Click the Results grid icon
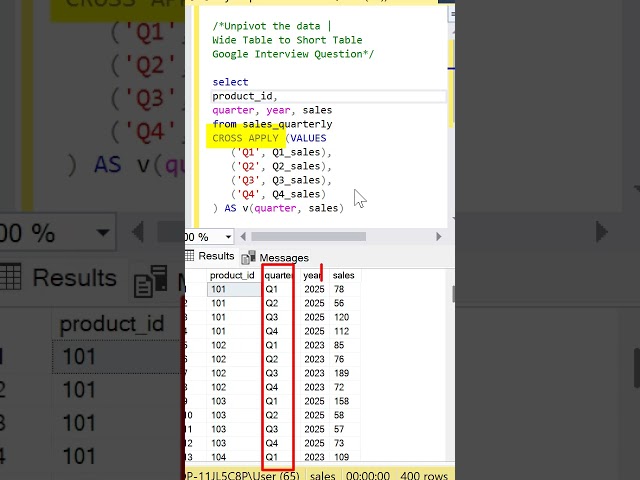 point(189,256)
